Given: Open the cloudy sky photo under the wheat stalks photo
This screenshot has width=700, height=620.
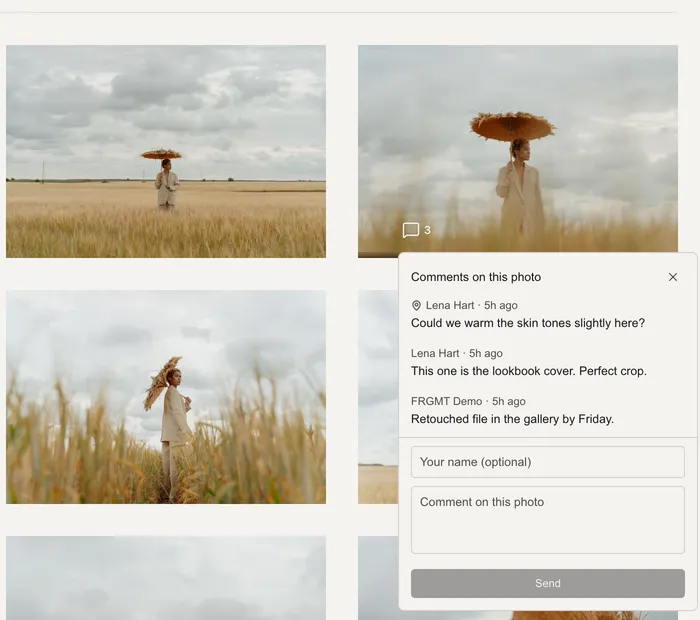Looking at the screenshot, I should click(x=166, y=578).
